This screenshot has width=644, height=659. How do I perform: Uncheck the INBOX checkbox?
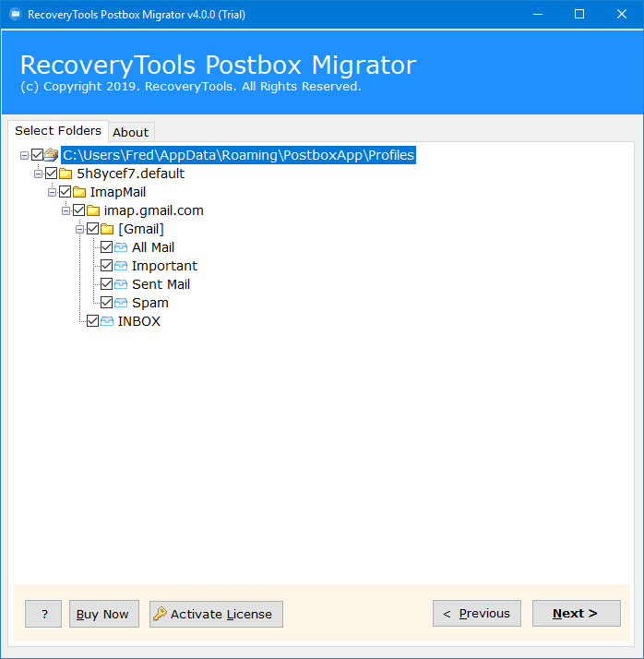[x=93, y=321]
